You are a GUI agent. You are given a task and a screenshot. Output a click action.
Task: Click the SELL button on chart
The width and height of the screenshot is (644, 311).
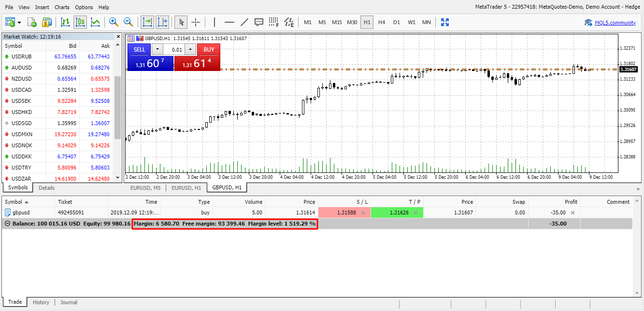click(139, 50)
